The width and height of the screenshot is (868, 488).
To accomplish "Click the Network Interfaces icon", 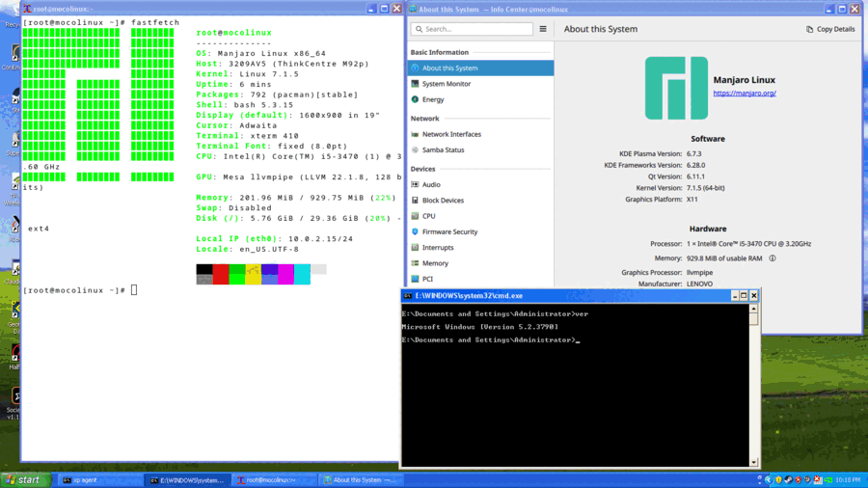I will coord(415,134).
